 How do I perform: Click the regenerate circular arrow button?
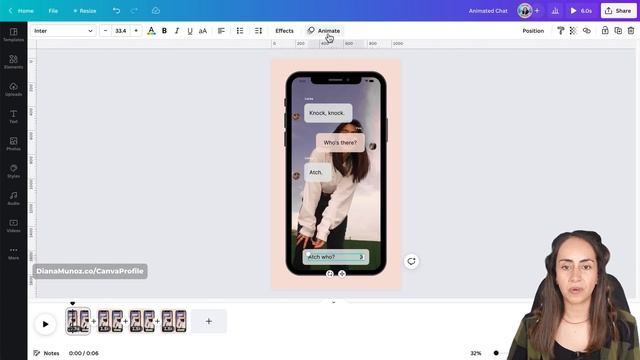click(x=411, y=261)
